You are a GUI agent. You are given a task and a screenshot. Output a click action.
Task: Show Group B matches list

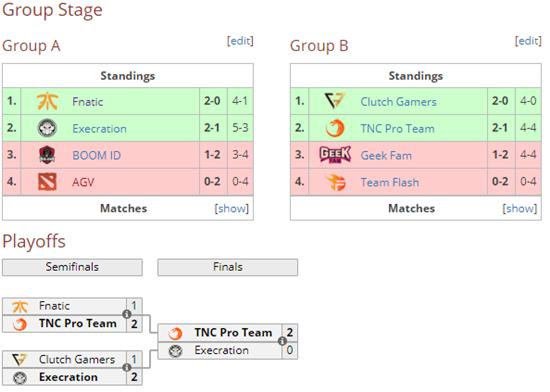click(x=519, y=208)
